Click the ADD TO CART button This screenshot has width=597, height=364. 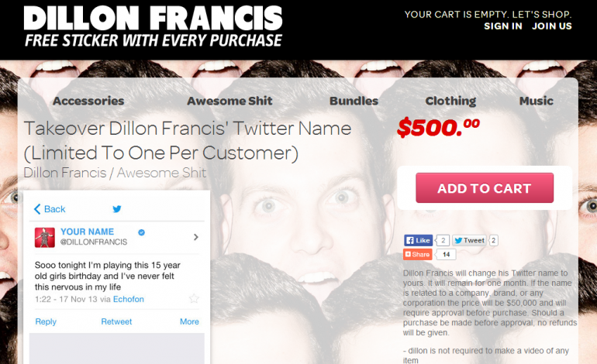[x=485, y=188]
